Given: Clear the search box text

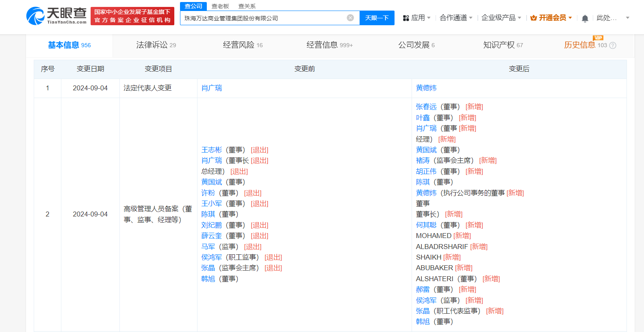Looking at the screenshot, I should (350, 18).
